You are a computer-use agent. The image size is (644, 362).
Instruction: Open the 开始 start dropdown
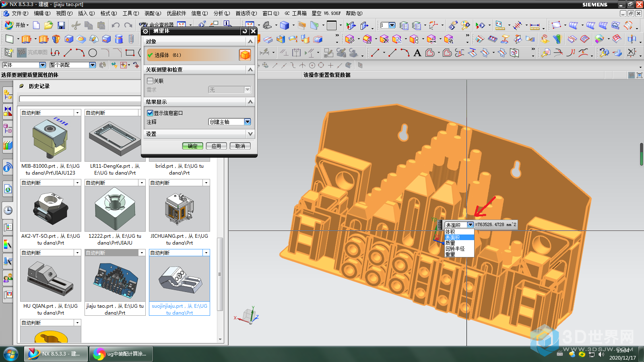coord(17,25)
